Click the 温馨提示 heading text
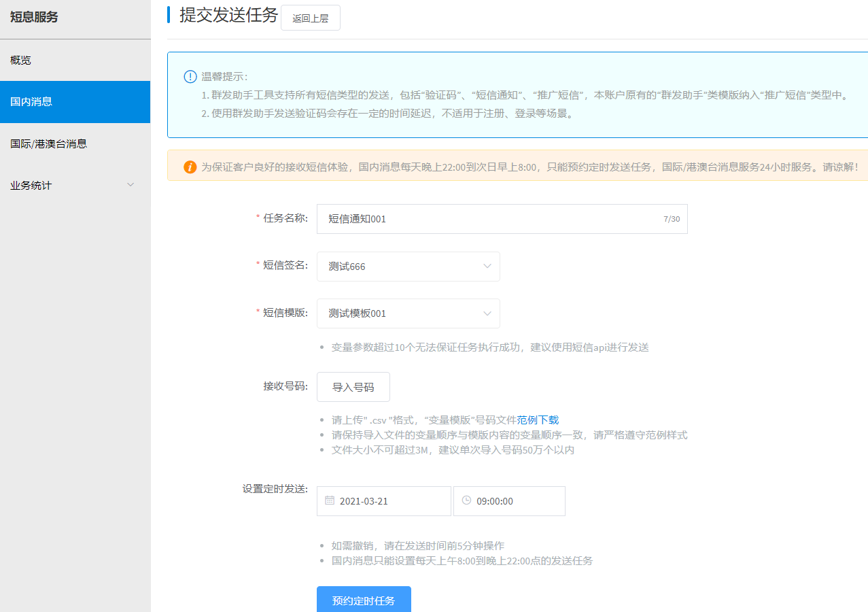 click(224, 76)
